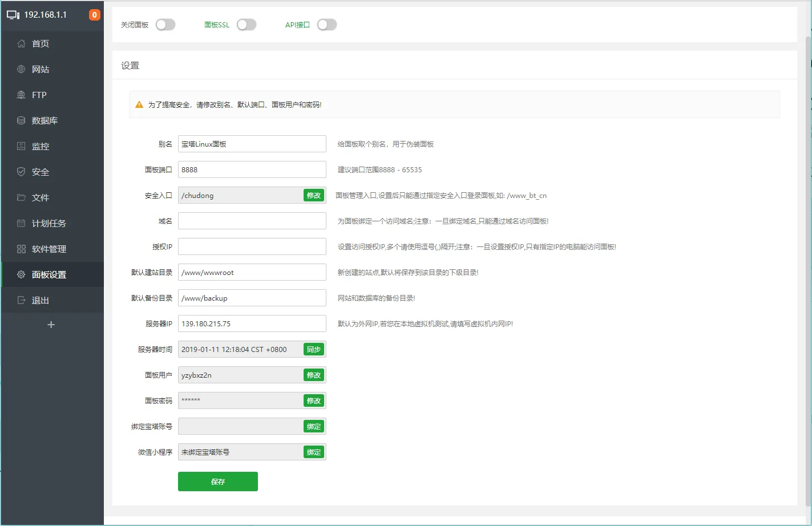The width and height of the screenshot is (812, 526).
Task: Click the 别名 input field
Action: click(x=252, y=144)
